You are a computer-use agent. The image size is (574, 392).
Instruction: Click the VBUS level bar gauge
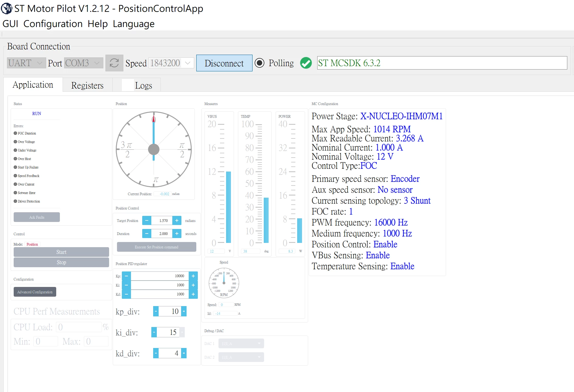[228, 207]
